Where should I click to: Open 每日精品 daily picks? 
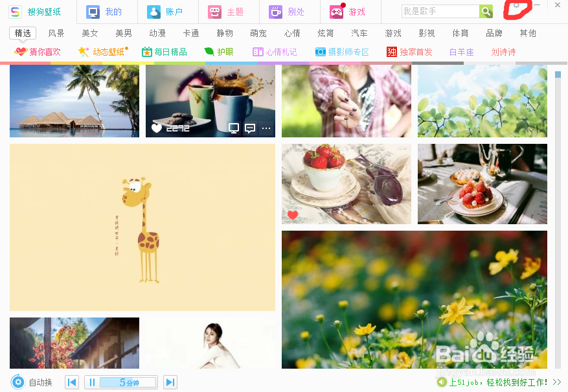[x=164, y=52]
